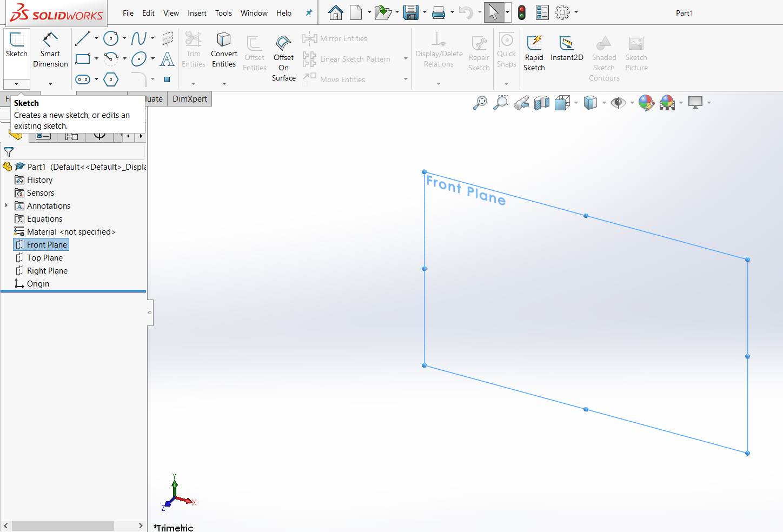The height and width of the screenshot is (532, 783).
Task: Click Zoom to Area icon
Action: [501, 102]
